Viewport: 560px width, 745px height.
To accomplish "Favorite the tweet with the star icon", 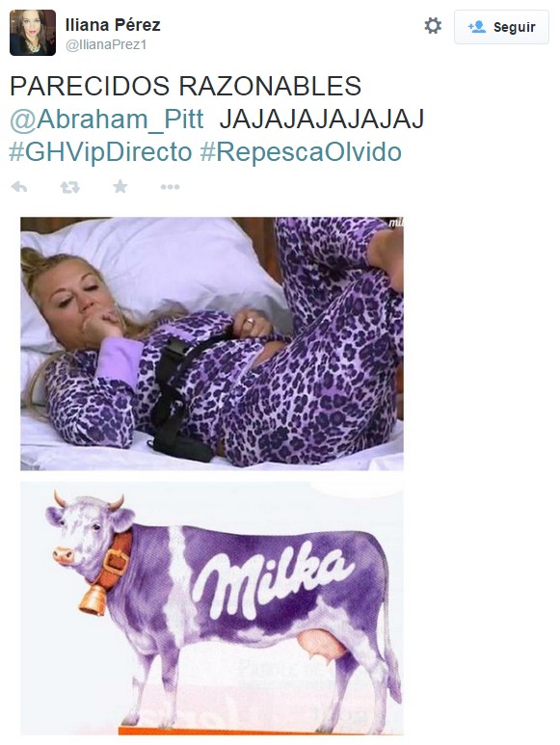I will (x=120, y=186).
